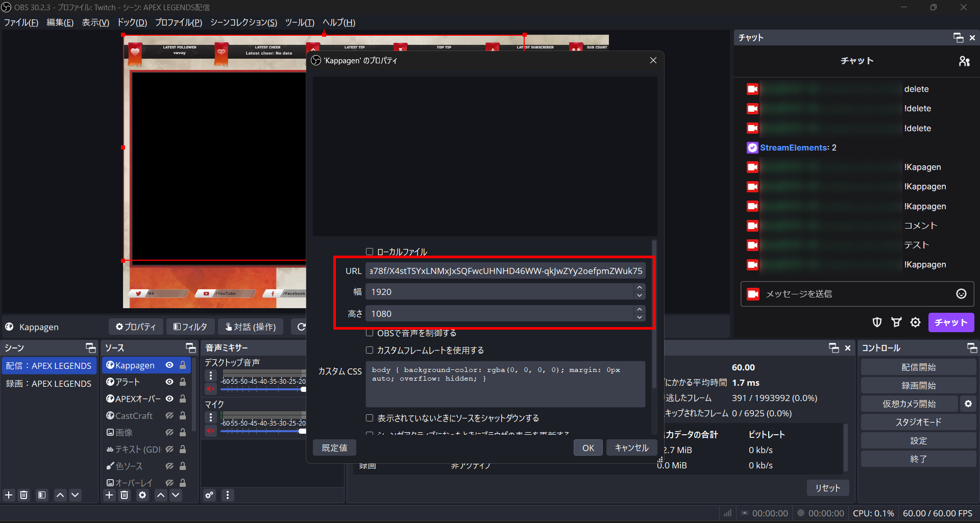Viewport: 980px width, 523px height.
Task: Enable カスタムフレームレートを使用する checkbox
Action: [370, 351]
